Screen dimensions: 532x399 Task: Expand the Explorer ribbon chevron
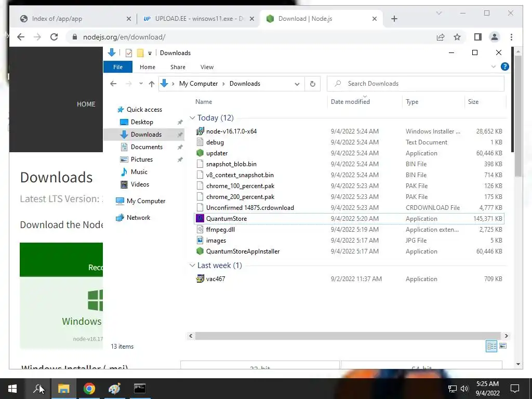pyautogui.click(x=494, y=66)
